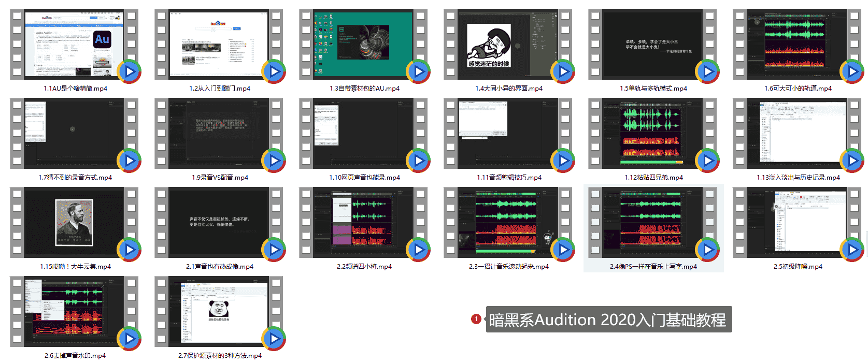Click the file name '2.6去掉声音水印.mp4'

(x=75, y=356)
